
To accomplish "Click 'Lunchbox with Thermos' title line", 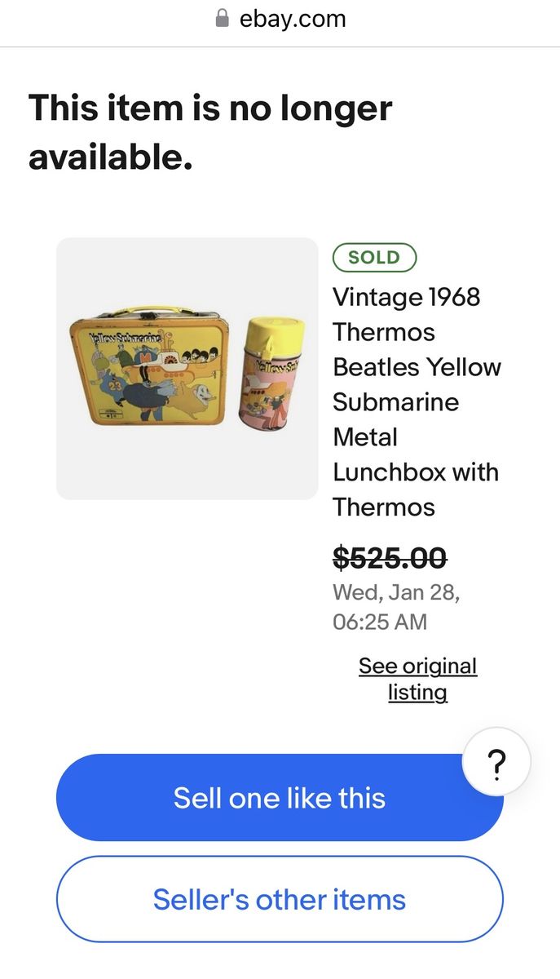I will [415, 472].
